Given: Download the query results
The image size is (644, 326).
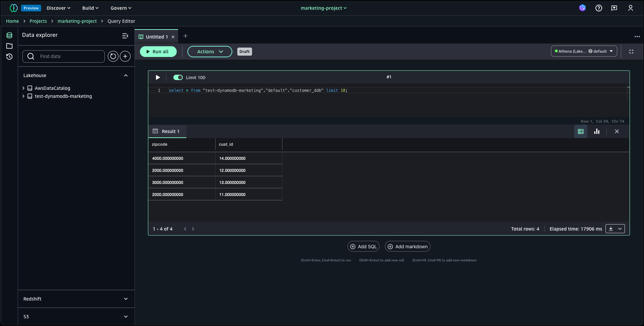Looking at the screenshot, I should point(611,229).
